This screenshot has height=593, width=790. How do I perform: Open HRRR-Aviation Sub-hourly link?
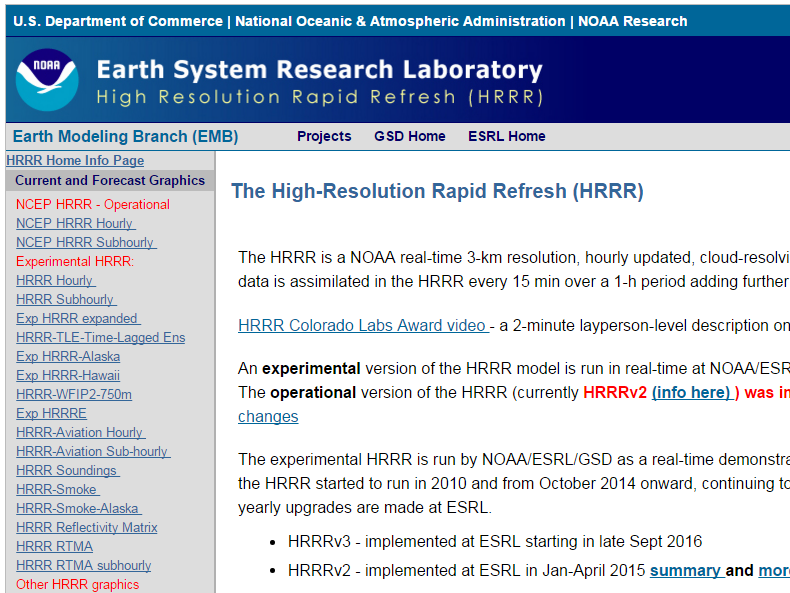[93, 451]
